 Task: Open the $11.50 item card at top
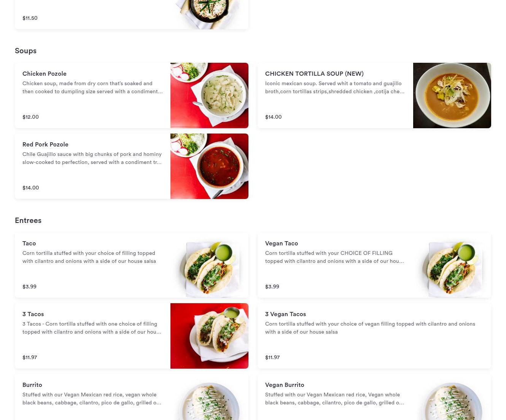[132, 14]
